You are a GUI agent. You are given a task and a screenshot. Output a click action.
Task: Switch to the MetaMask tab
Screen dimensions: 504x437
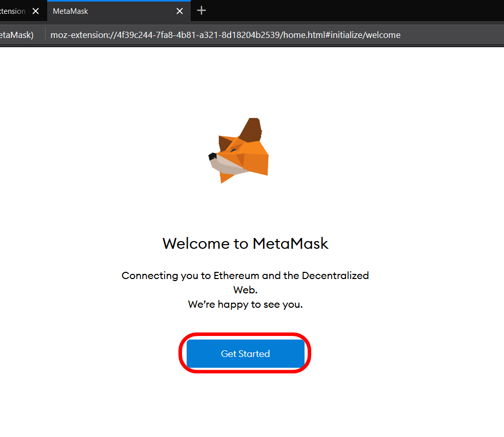pyautogui.click(x=119, y=11)
